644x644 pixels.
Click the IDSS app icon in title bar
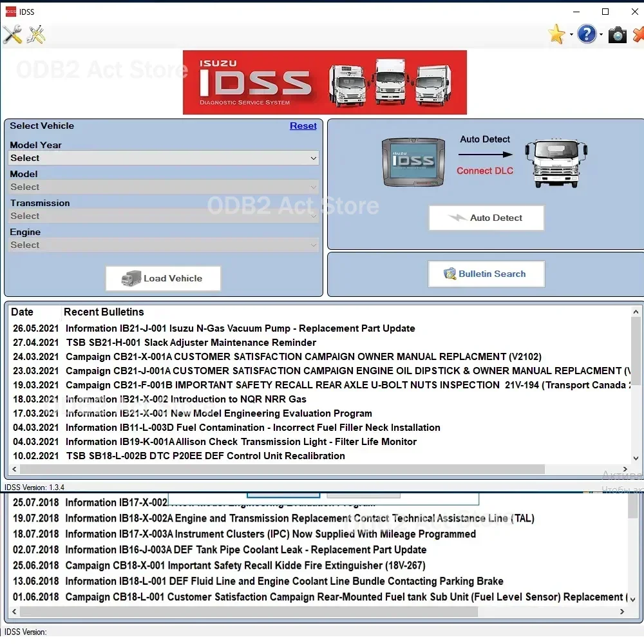tap(11, 12)
